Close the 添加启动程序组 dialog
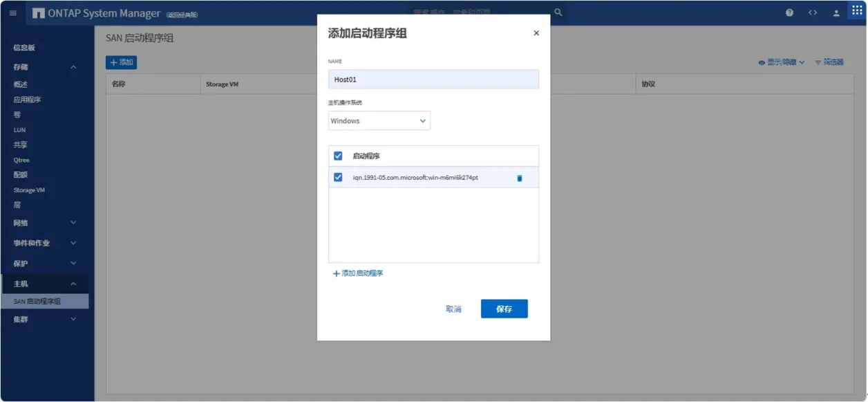 (536, 33)
